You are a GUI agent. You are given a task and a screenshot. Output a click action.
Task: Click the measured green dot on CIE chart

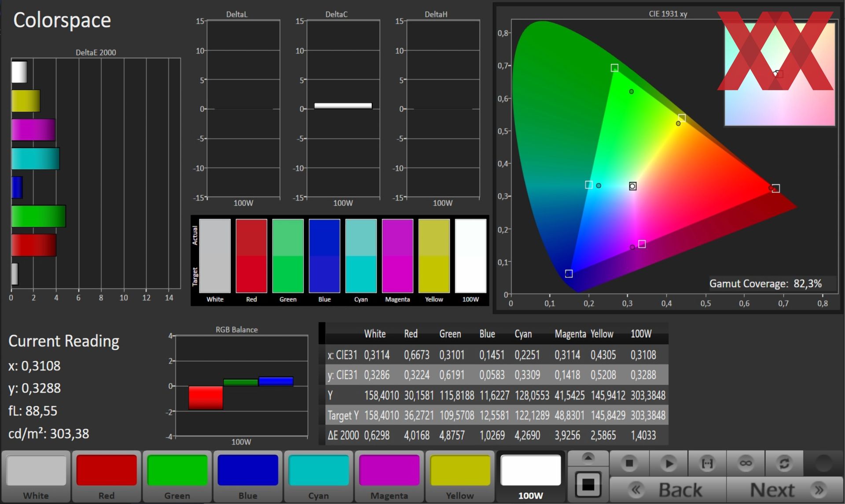(x=632, y=91)
